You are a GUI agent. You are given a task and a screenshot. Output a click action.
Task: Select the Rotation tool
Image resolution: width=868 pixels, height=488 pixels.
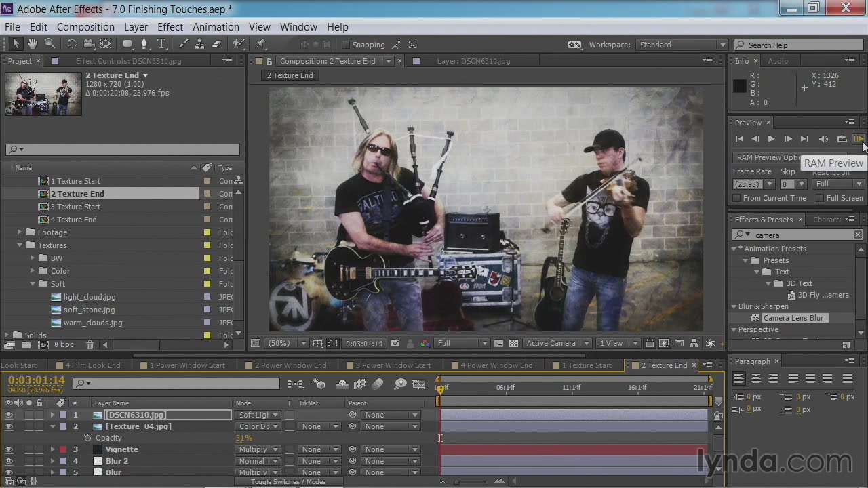pos(71,44)
